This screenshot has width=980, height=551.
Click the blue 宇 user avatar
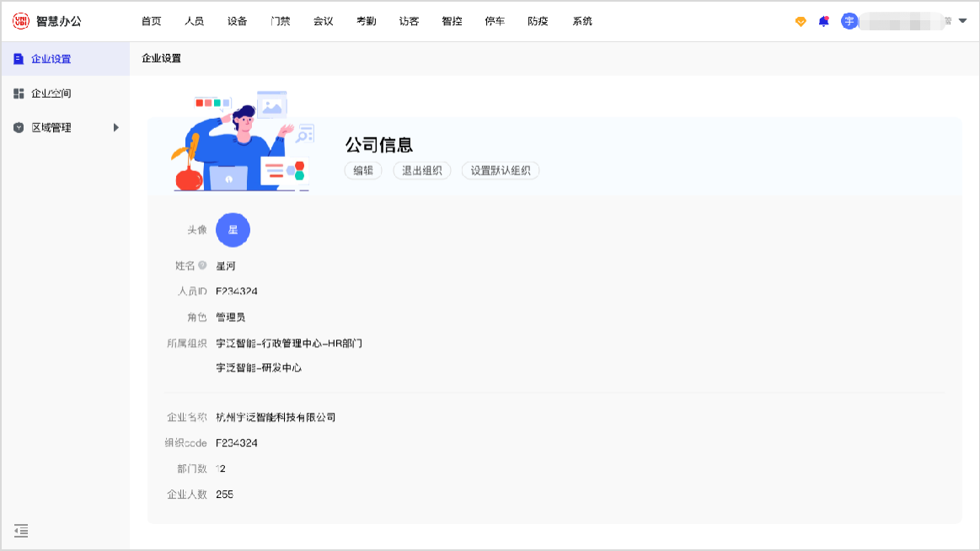(x=849, y=21)
